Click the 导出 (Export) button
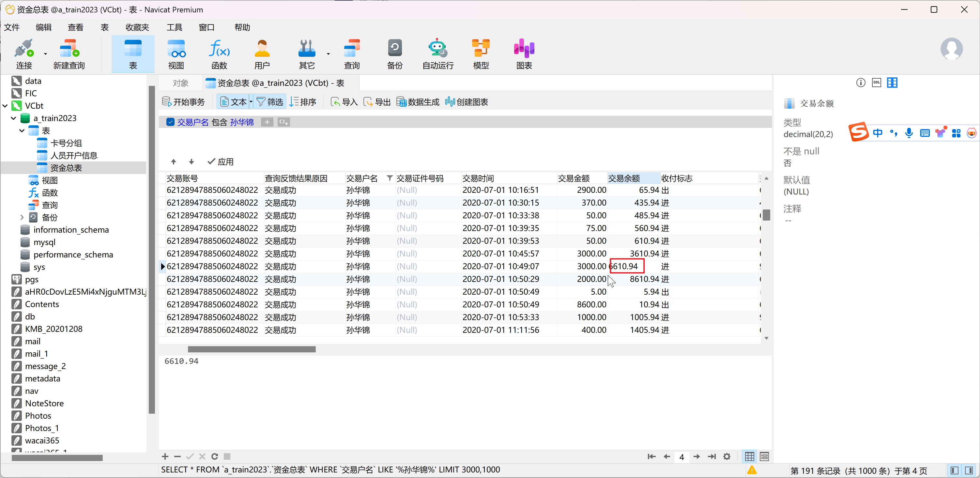The width and height of the screenshot is (980, 478). click(377, 102)
